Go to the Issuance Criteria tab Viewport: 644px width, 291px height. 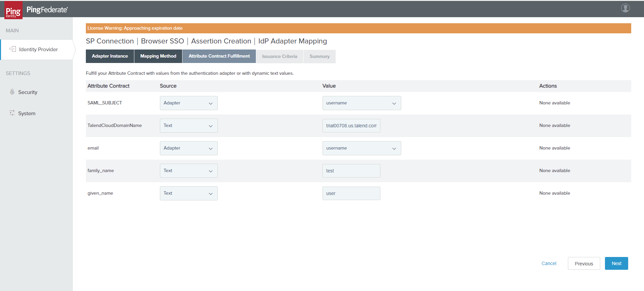(280, 56)
